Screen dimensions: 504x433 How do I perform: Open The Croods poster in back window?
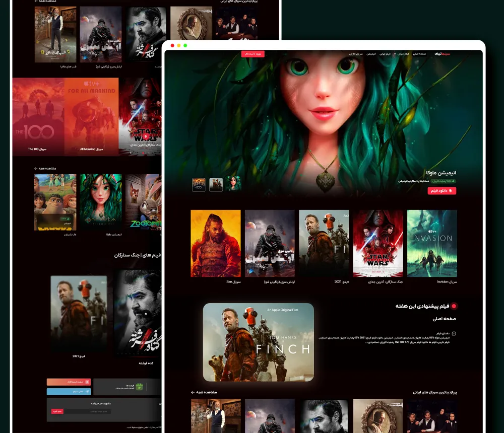tap(55, 202)
